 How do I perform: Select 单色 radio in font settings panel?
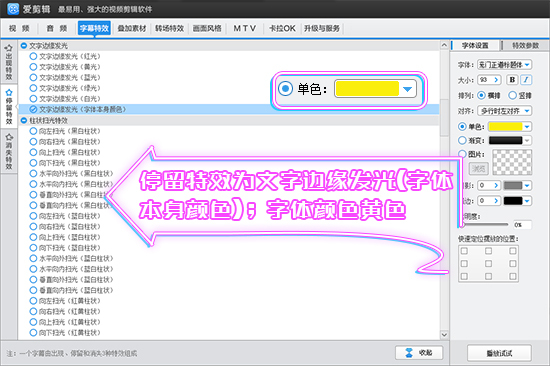(x=462, y=126)
